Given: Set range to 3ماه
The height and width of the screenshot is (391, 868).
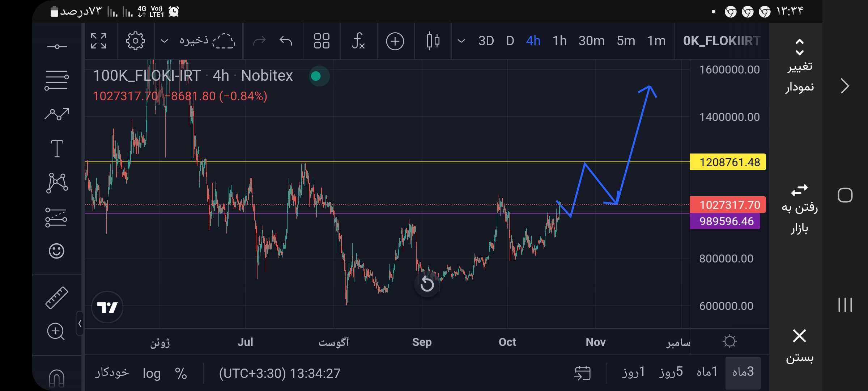Looking at the screenshot, I should pos(743,373).
